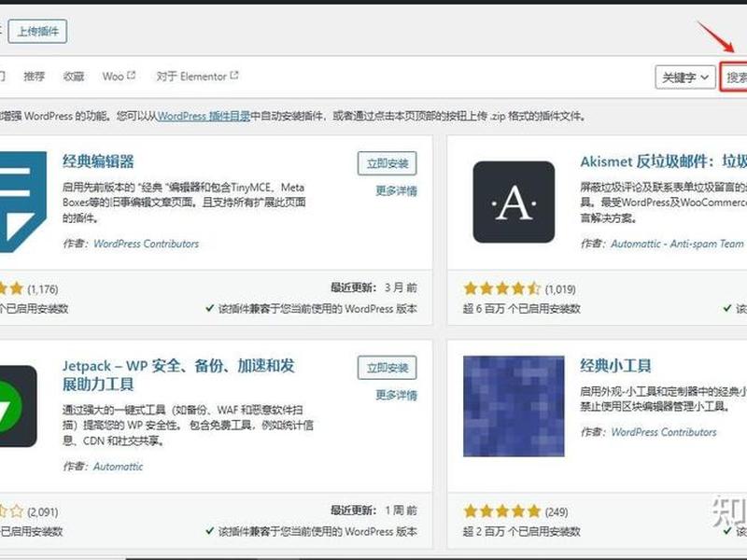Click the 经典编辑器 plugin icon
Image resolution: width=747 pixels, height=560 pixels.
(x=22, y=202)
